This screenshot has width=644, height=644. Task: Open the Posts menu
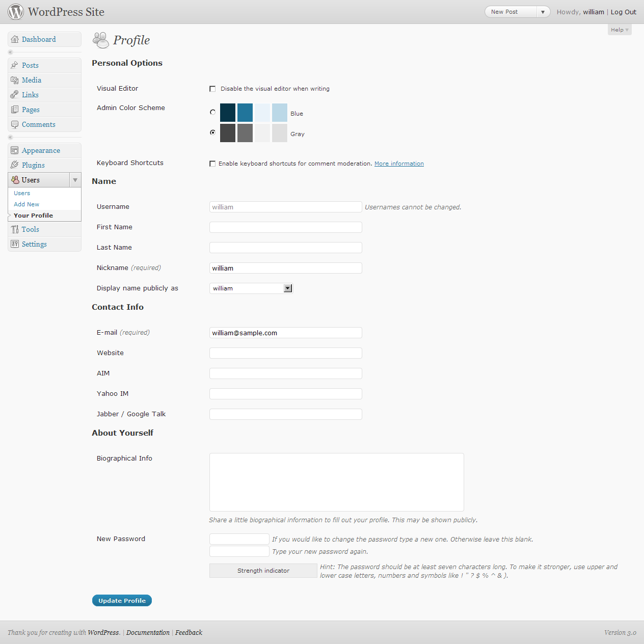pyautogui.click(x=44, y=65)
